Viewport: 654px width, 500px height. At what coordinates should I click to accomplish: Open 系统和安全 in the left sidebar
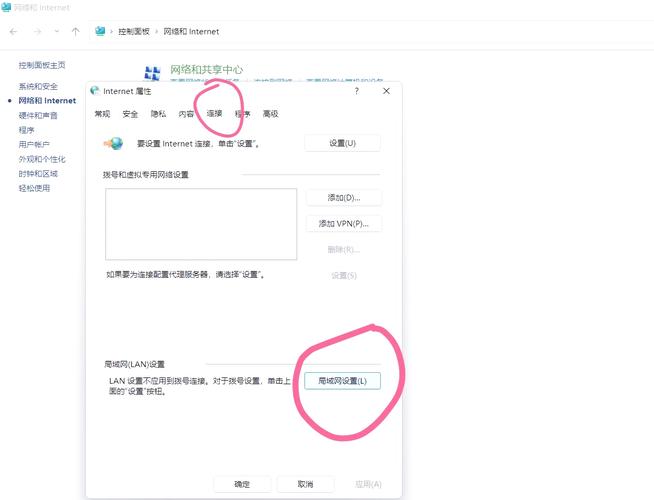[x=38, y=86]
